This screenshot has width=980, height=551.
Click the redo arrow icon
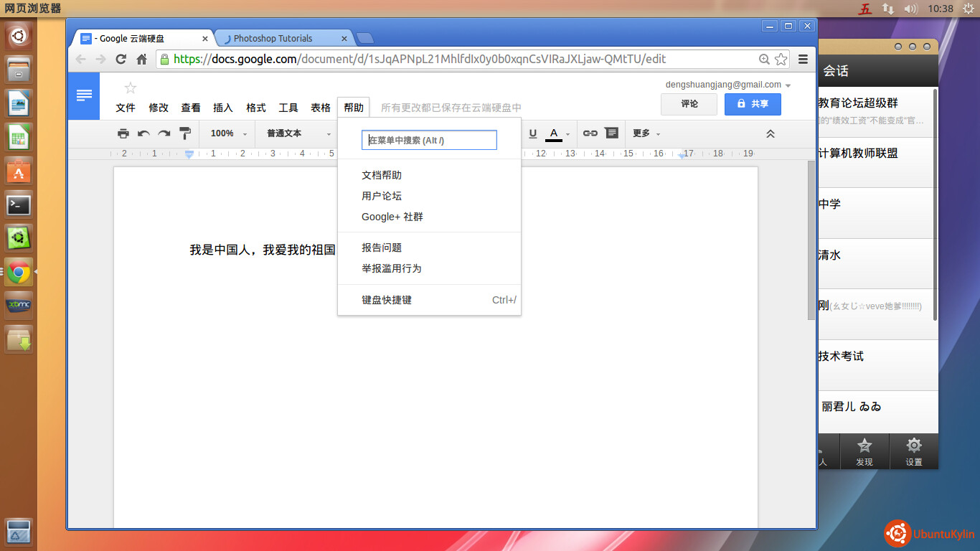pos(164,133)
